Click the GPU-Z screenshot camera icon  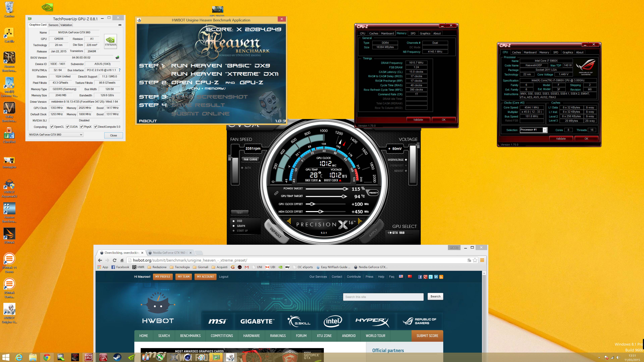pos(120,25)
